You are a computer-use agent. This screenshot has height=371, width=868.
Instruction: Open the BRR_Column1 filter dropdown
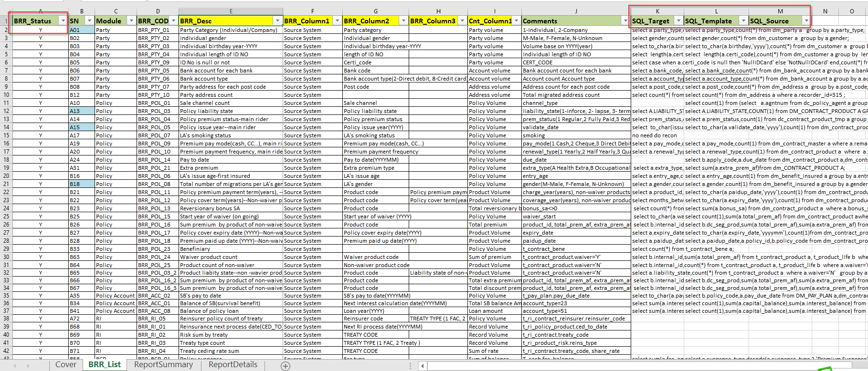click(337, 21)
